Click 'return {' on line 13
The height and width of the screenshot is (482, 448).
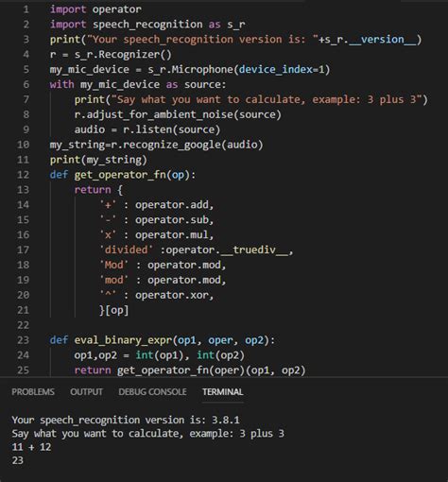coord(98,190)
